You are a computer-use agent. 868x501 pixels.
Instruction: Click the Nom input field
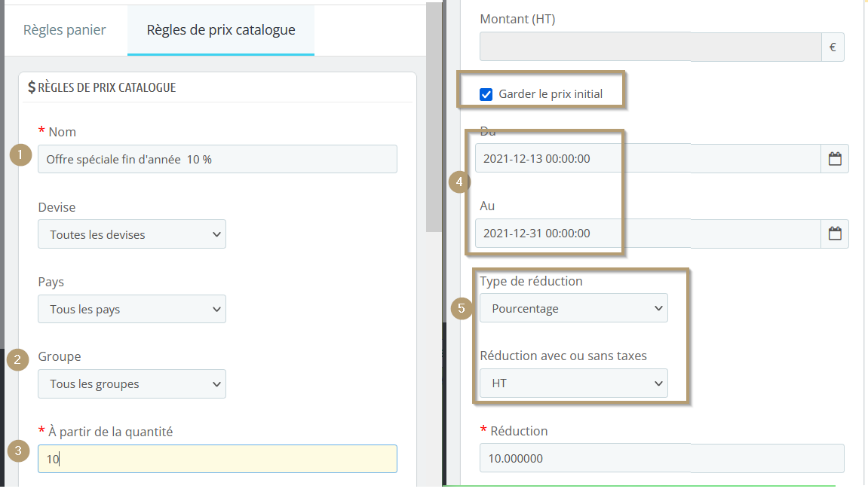coord(217,159)
